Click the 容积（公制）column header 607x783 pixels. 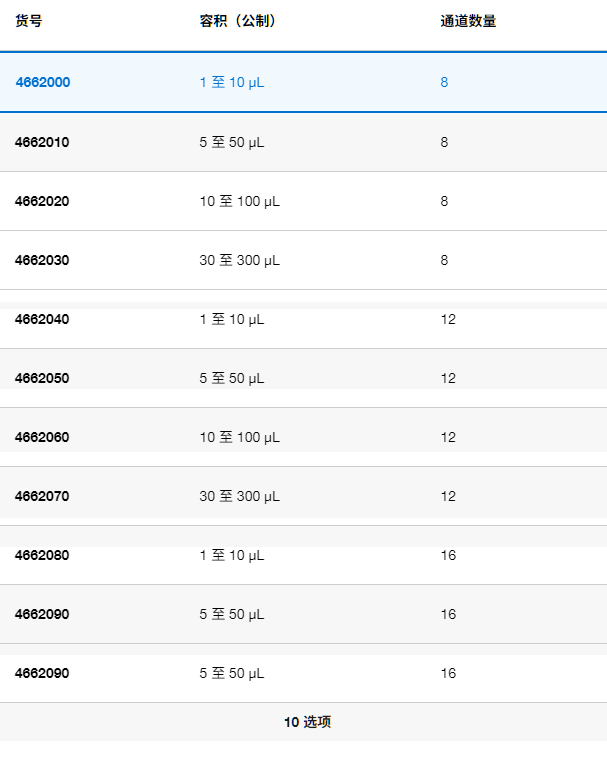pos(238,21)
